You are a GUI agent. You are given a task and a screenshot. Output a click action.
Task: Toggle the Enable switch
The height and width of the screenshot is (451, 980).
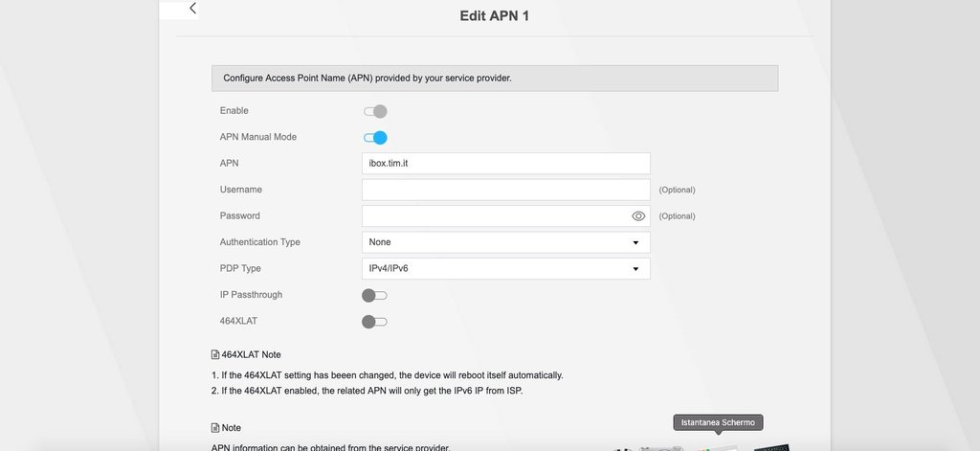375,111
